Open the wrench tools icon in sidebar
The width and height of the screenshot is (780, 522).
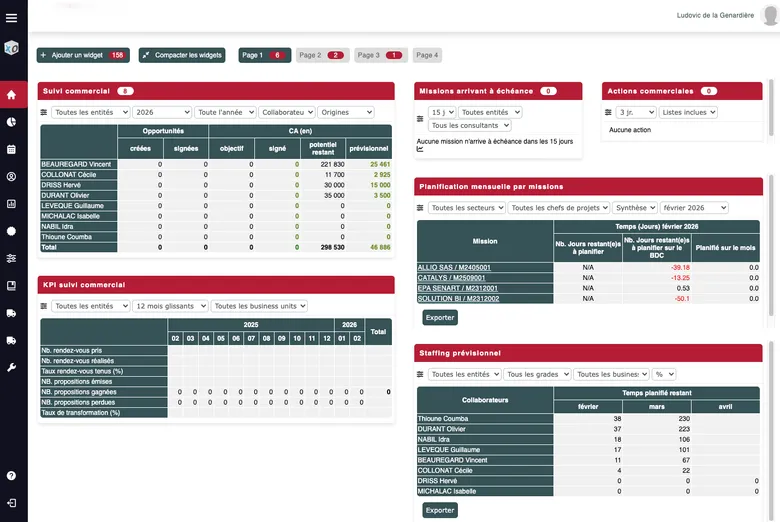tap(12, 367)
